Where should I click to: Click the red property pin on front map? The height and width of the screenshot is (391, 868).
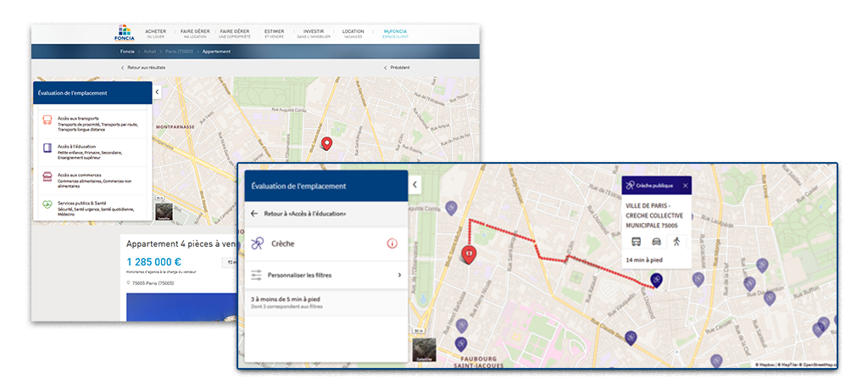click(466, 254)
